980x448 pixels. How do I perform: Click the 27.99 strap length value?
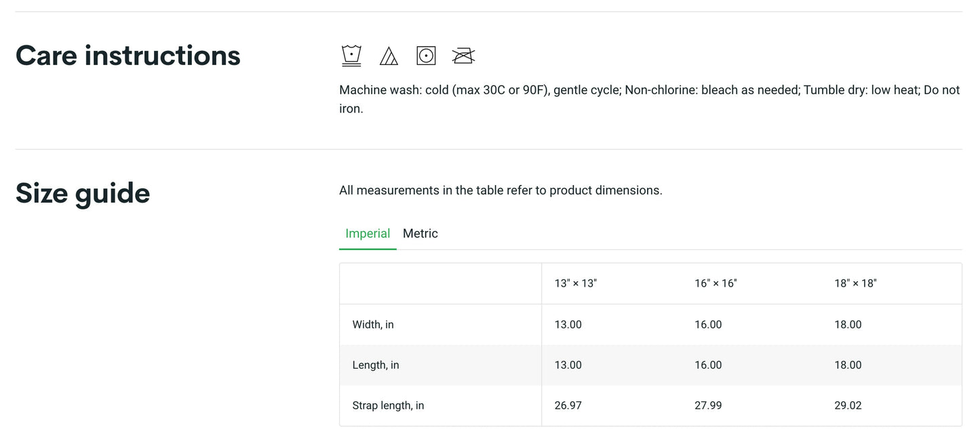tap(708, 406)
